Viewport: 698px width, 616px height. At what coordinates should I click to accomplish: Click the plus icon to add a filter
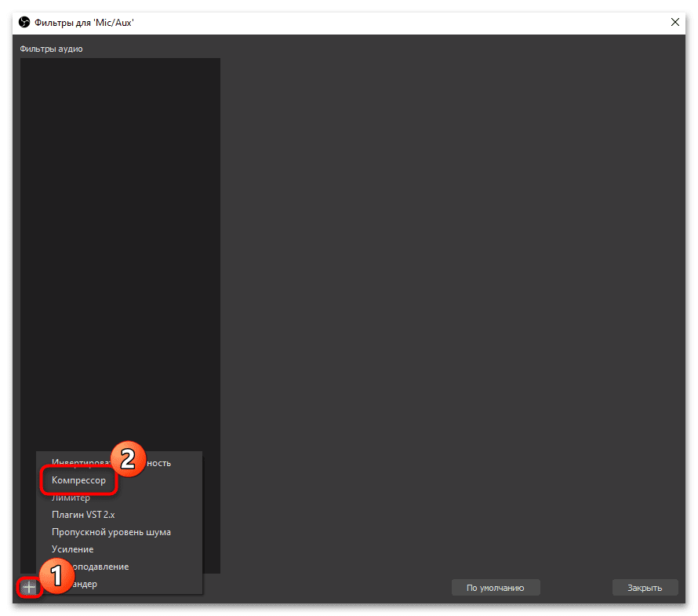[29, 588]
